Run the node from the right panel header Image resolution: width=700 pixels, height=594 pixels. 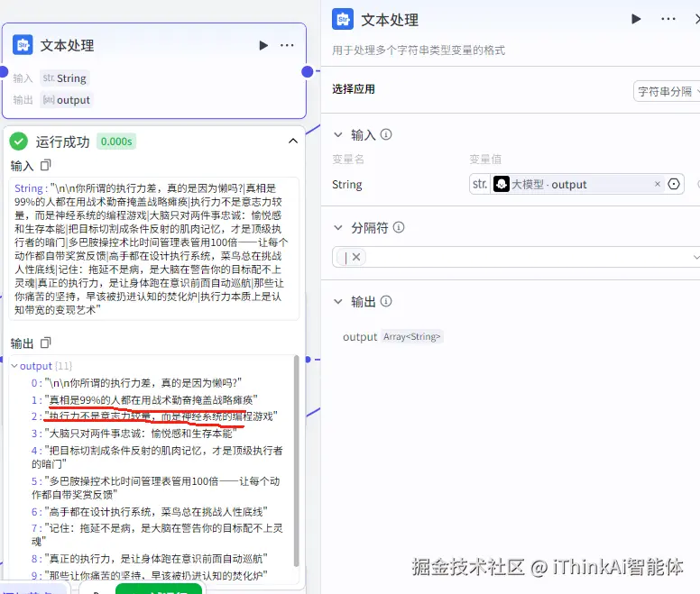(x=636, y=19)
